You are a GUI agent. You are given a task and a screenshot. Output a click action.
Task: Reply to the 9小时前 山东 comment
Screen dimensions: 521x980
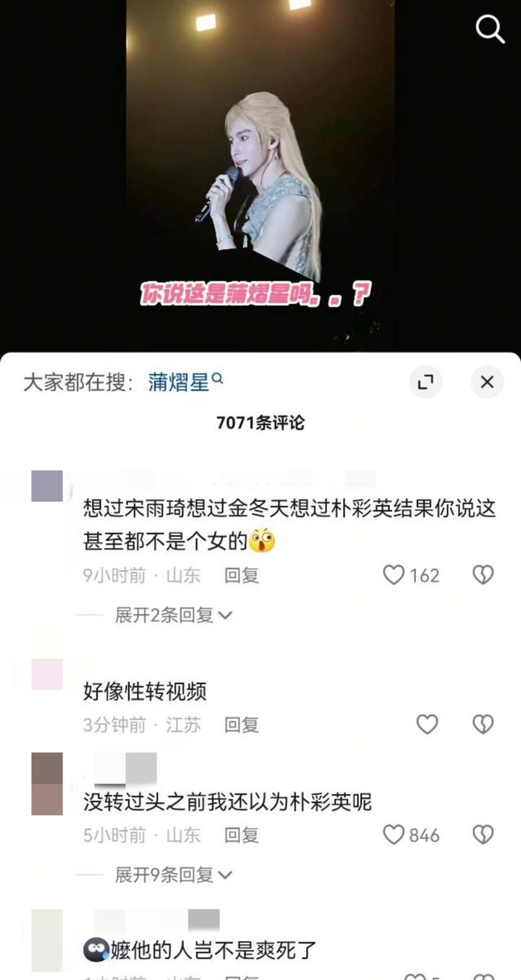[x=242, y=576]
